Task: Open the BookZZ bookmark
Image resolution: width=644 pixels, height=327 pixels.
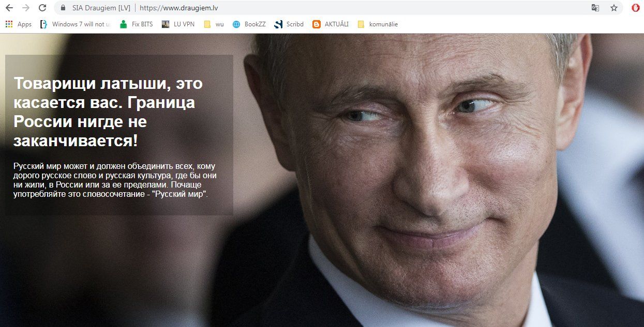Action: (249, 24)
